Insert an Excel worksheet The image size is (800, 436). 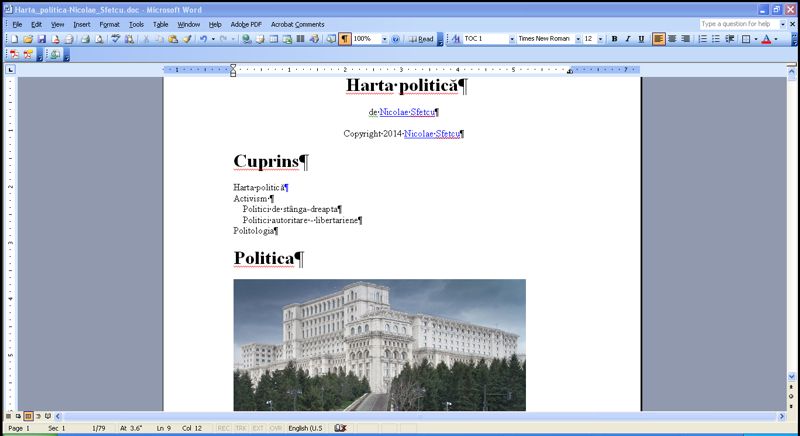(x=288, y=39)
